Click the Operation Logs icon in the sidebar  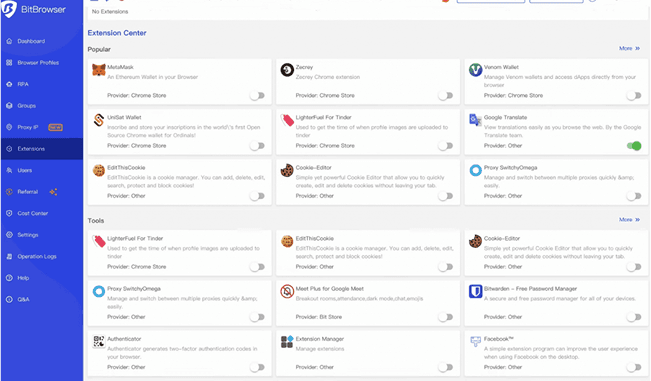click(x=9, y=256)
